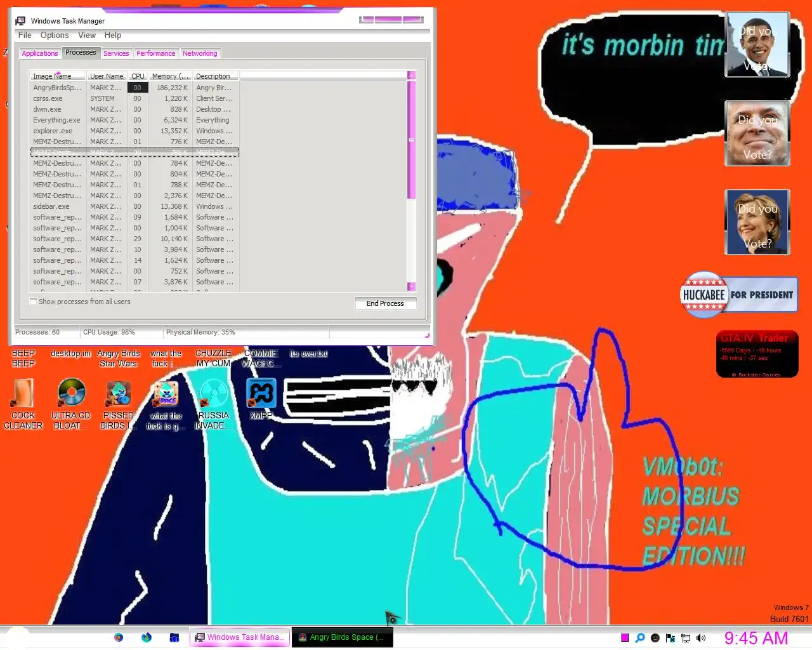This screenshot has width=812, height=650.
Task: Select the 'its over.txt' desktop file
Action: coord(309,354)
